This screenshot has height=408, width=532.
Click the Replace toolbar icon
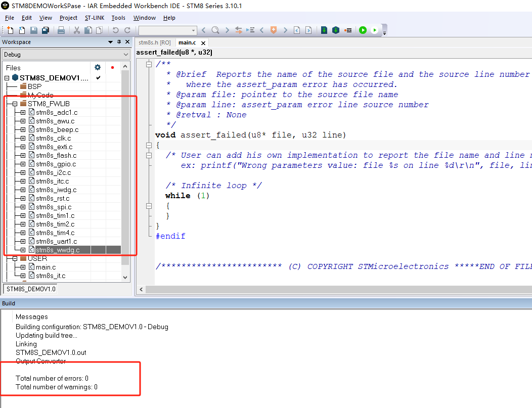pyautogui.click(x=239, y=30)
